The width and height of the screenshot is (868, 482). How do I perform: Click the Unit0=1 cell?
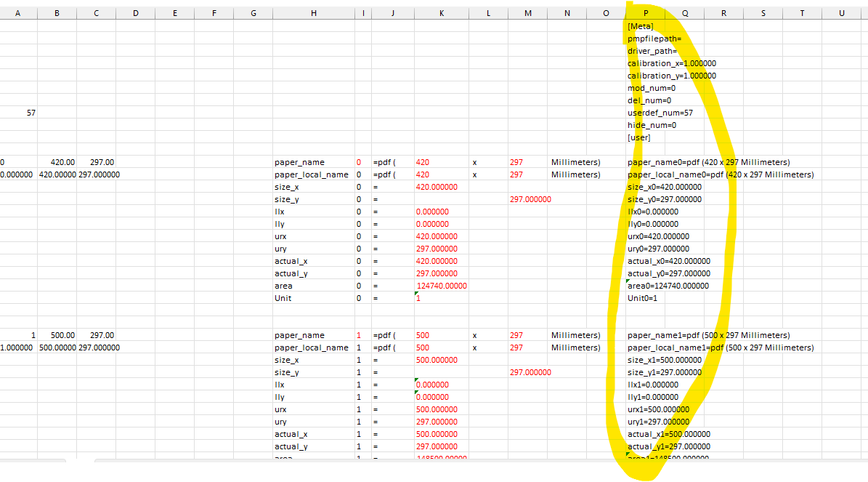coord(644,298)
